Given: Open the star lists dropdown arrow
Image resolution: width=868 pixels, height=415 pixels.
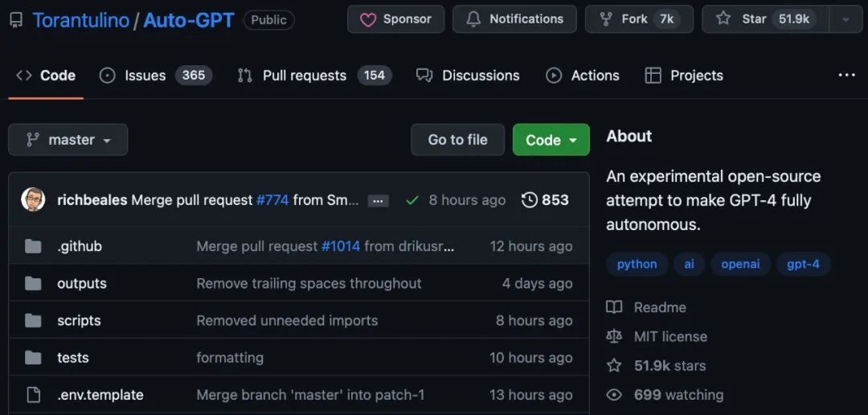Looking at the screenshot, I should point(845,19).
